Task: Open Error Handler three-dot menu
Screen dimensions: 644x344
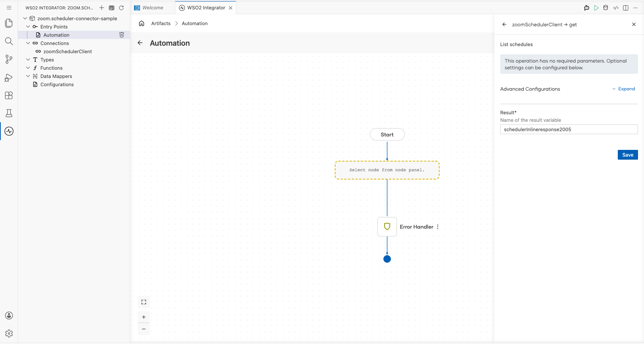Action: click(x=438, y=227)
